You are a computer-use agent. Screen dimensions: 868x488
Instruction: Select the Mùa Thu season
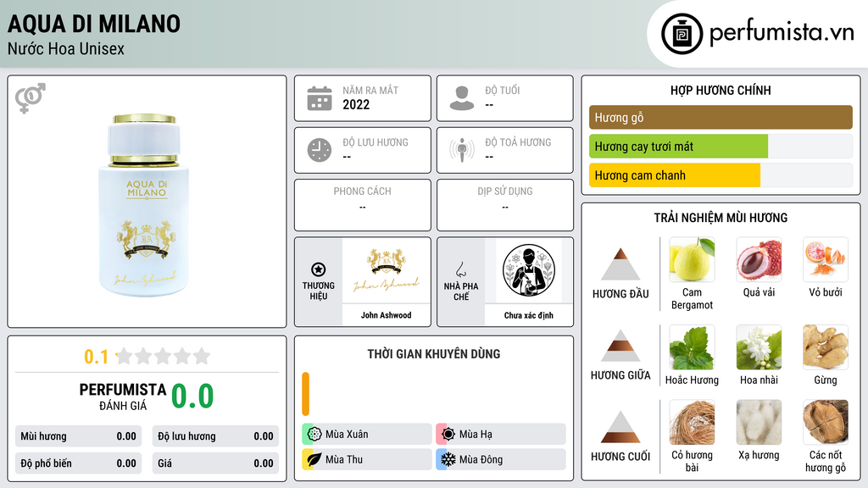tap(367, 459)
